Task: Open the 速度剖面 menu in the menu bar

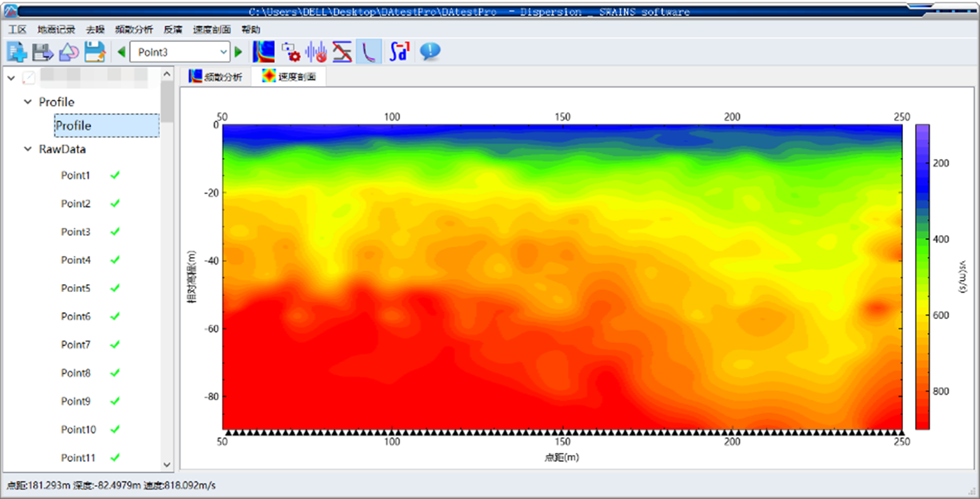Action: [x=212, y=29]
